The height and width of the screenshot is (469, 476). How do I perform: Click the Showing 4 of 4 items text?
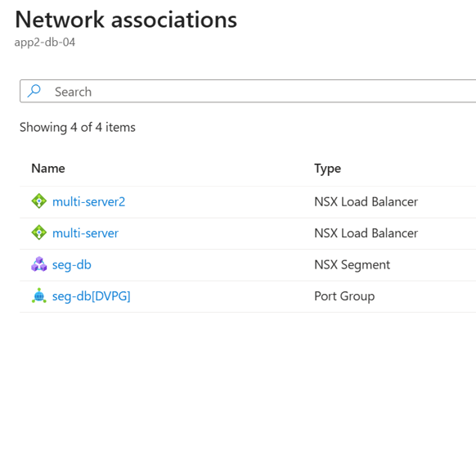point(78,128)
